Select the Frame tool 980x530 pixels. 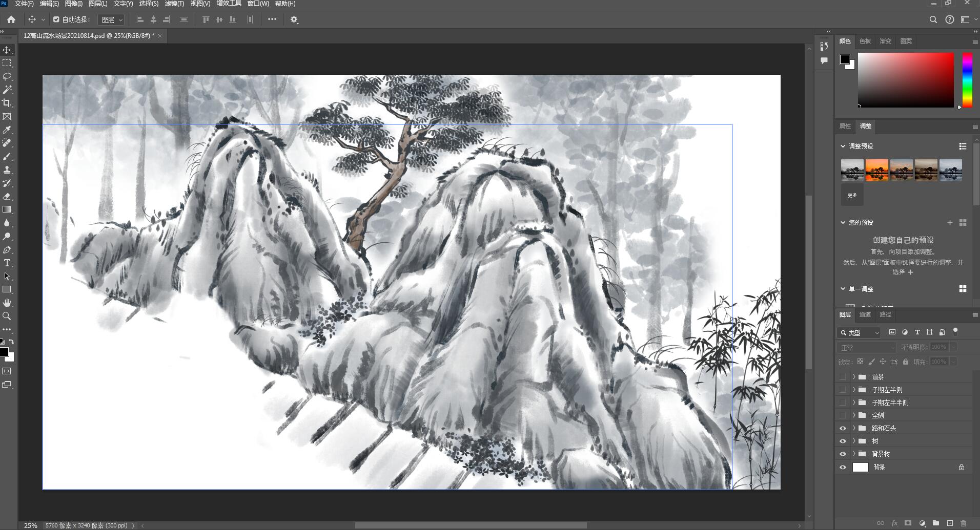click(7, 116)
